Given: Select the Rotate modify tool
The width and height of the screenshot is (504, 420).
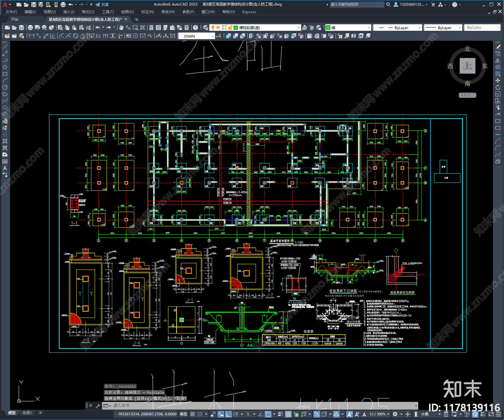Looking at the screenshot, I should pos(498,87).
